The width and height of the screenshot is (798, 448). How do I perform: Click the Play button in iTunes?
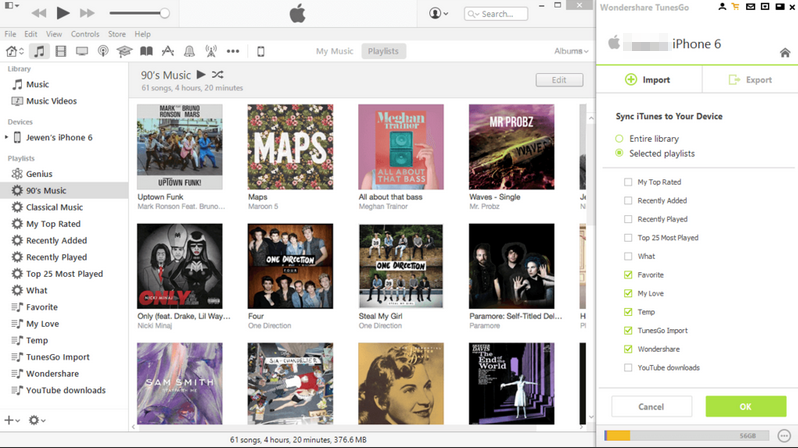coord(63,13)
